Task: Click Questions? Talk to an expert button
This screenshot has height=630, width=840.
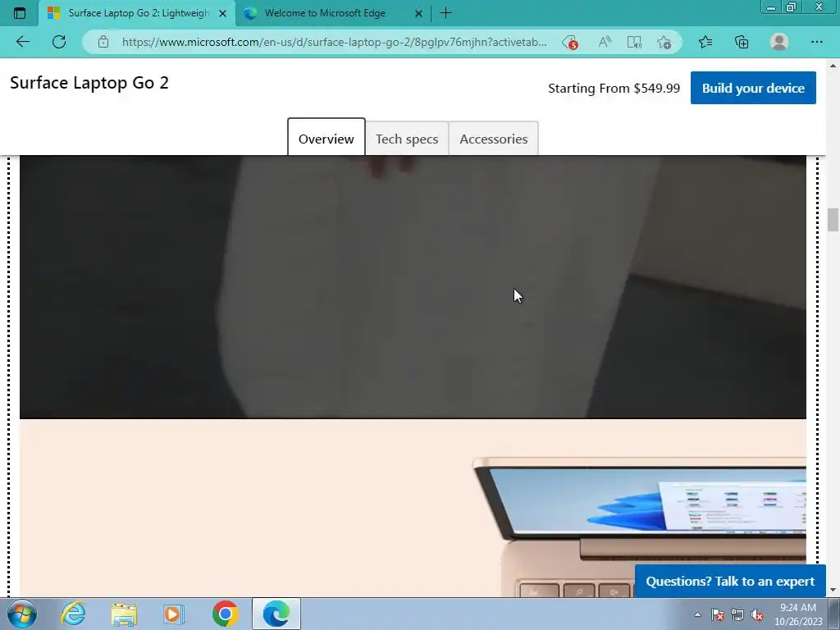Action: (729, 581)
